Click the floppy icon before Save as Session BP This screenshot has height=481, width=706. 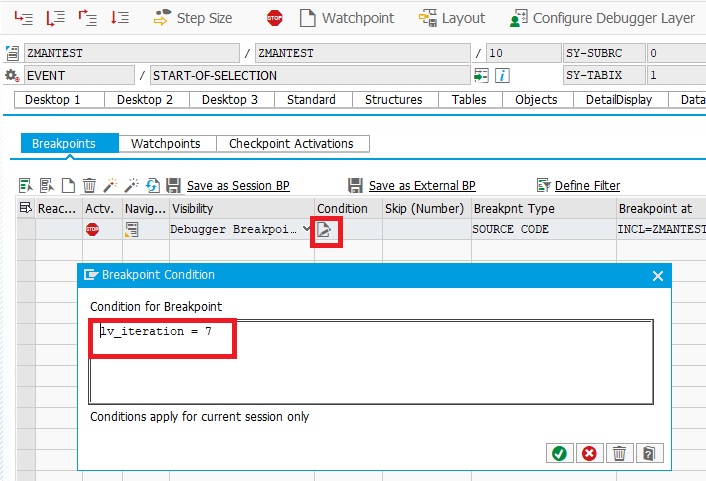[173, 185]
